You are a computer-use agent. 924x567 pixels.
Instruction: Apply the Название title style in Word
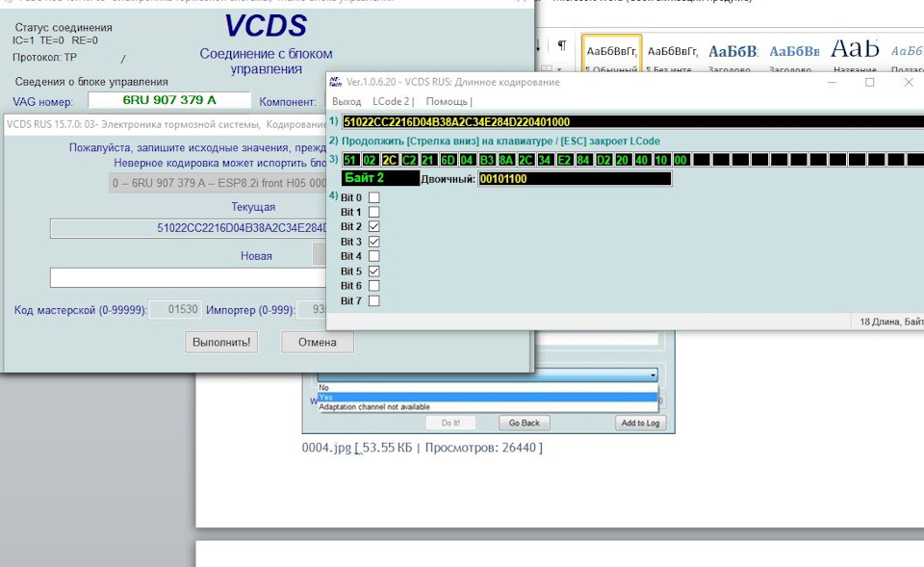click(x=855, y=55)
